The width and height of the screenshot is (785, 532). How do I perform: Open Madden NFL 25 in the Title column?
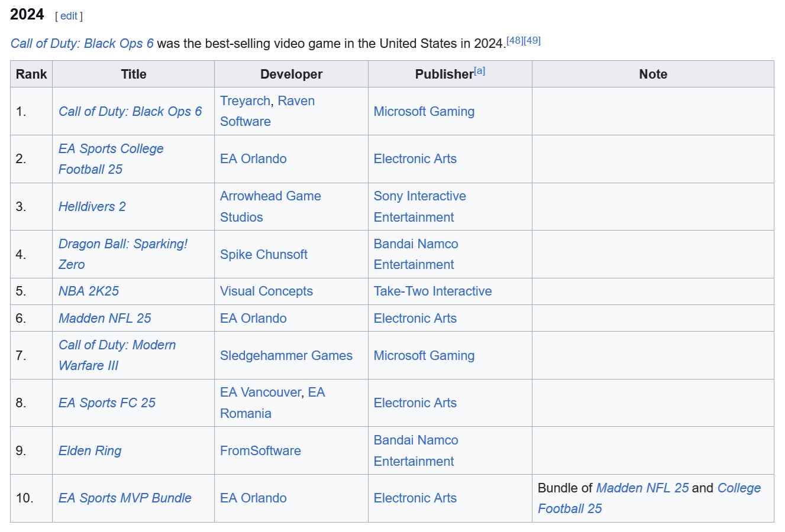click(x=105, y=318)
